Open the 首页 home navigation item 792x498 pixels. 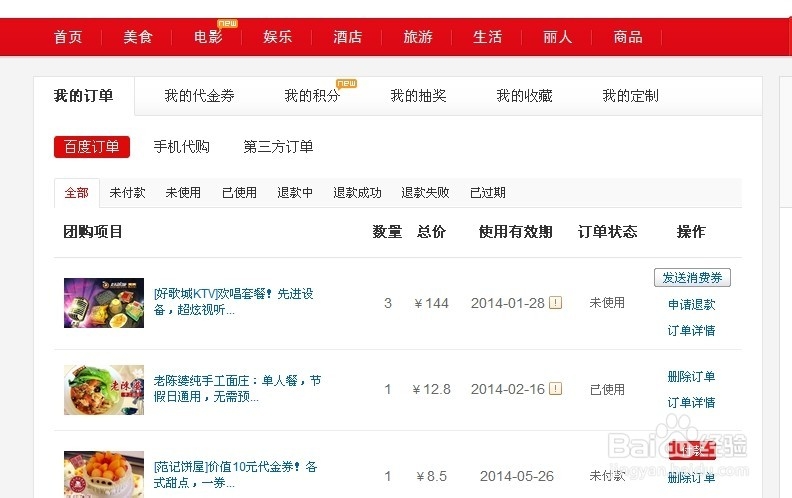tap(68, 37)
